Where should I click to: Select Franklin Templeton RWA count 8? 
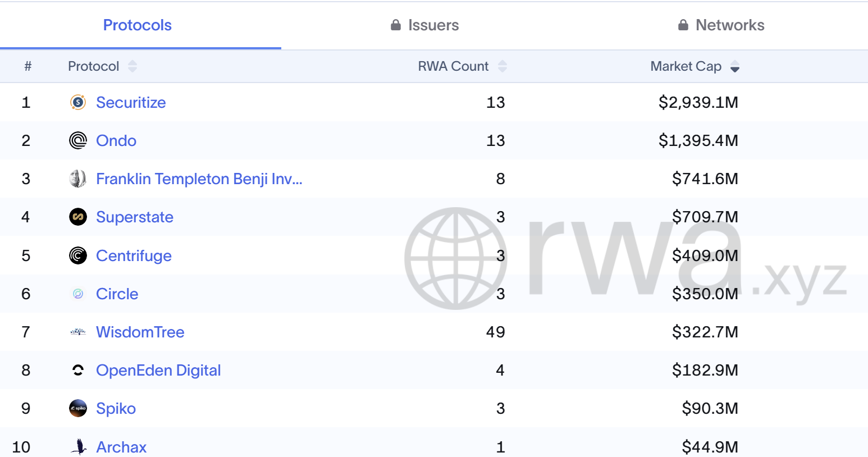click(x=501, y=179)
